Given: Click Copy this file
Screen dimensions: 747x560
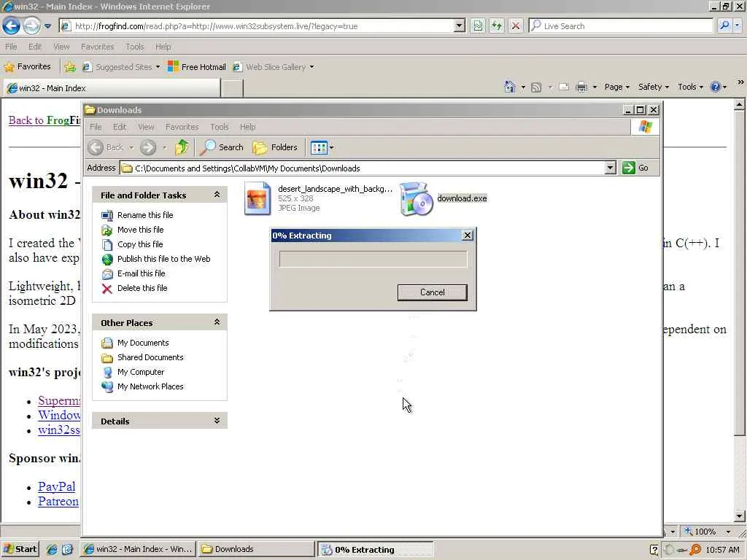Looking at the screenshot, I should [140, 244].
